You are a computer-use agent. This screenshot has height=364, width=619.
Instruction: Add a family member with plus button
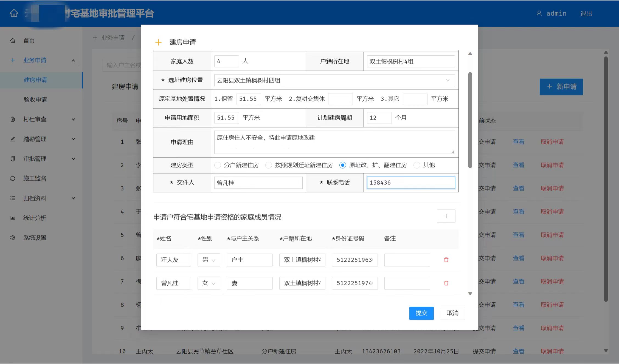pyautogui.click(x=446, y=216)
